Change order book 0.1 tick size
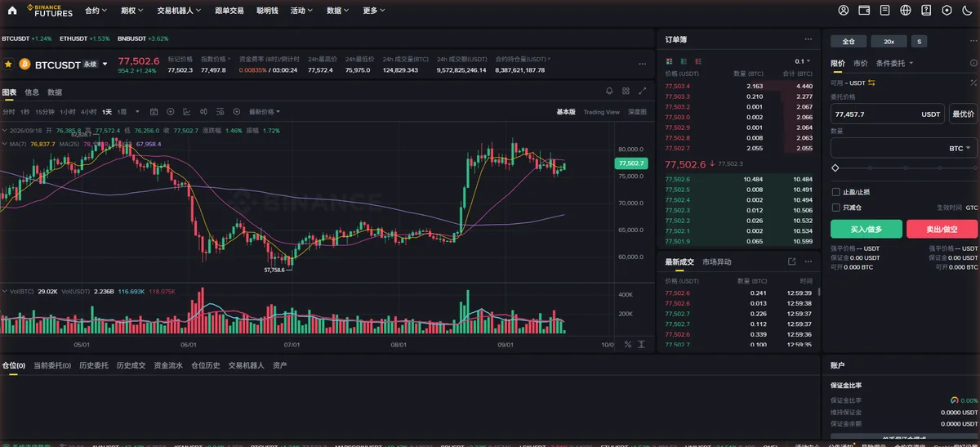 [804, 61]
